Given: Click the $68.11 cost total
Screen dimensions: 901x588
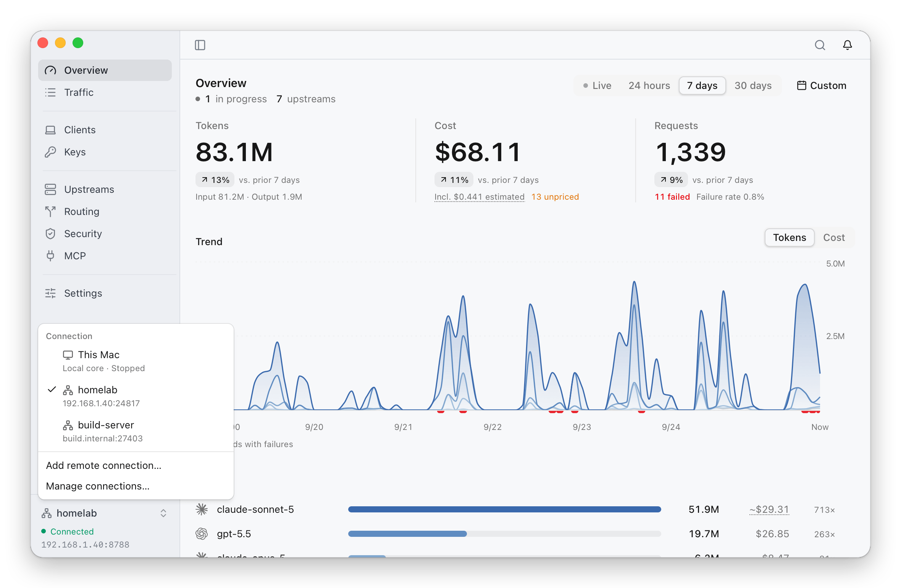Looking at the screenshot, I should 478,152.
